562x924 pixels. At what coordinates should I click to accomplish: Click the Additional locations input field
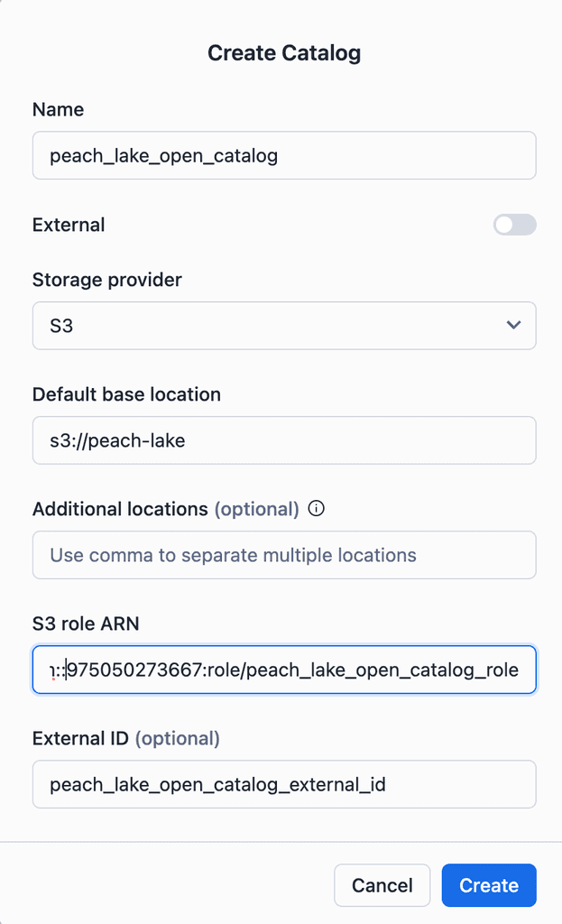[x=284, y=554]
